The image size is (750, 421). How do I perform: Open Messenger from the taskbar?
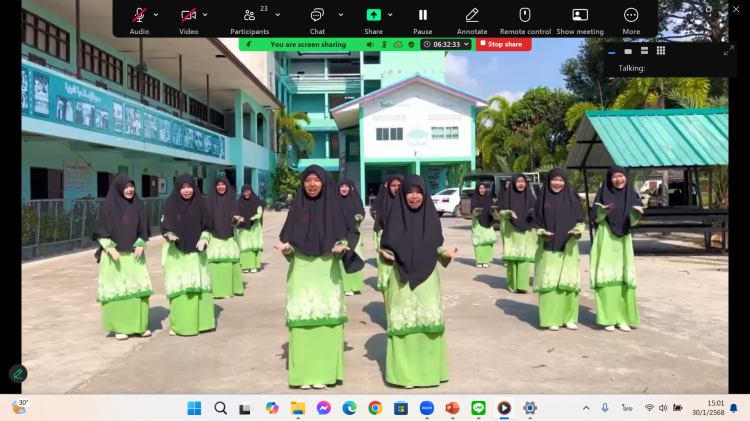coord(323,408)
